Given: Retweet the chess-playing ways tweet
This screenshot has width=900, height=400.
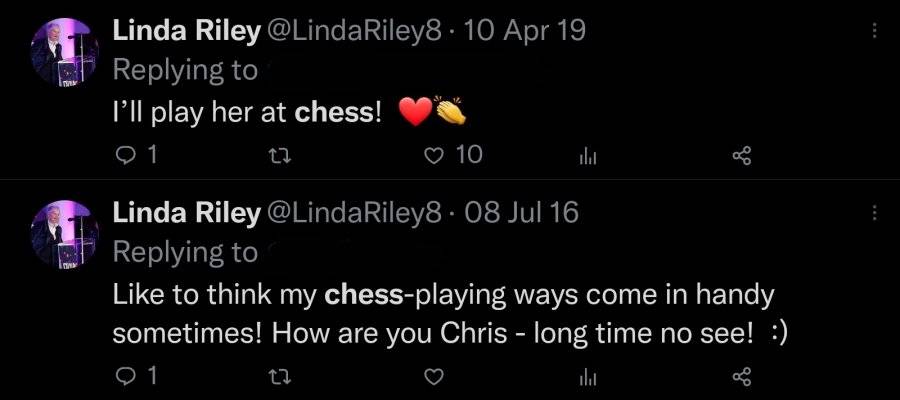Looking at the screenshot, I should coord(281,377).
